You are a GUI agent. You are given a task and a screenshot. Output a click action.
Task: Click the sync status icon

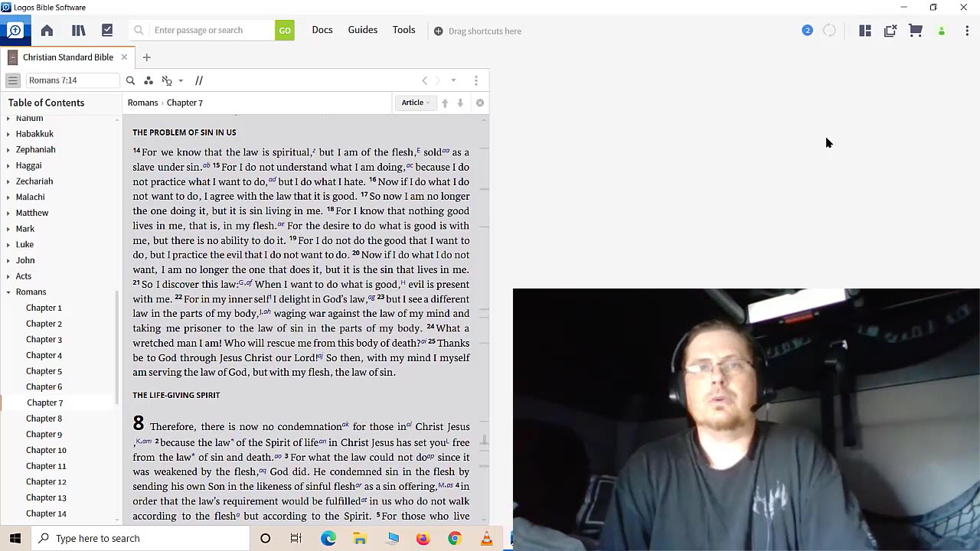click(x=829, y=31)
